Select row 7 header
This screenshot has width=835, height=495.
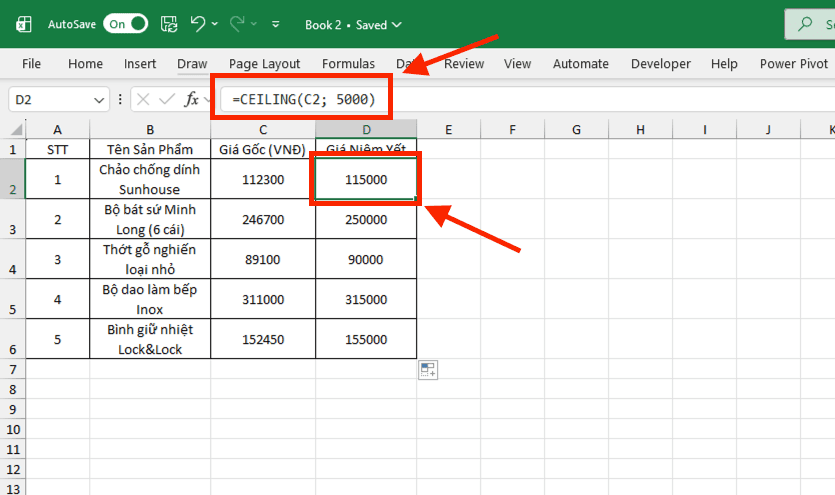(x=13, y=369)
